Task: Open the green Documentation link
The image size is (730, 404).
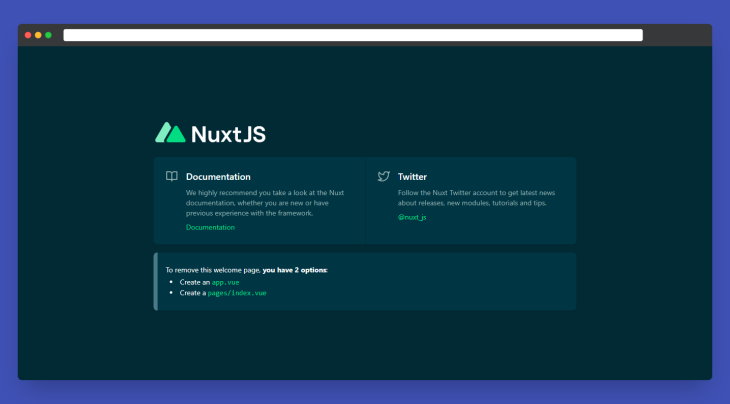Action: [210, 227]
